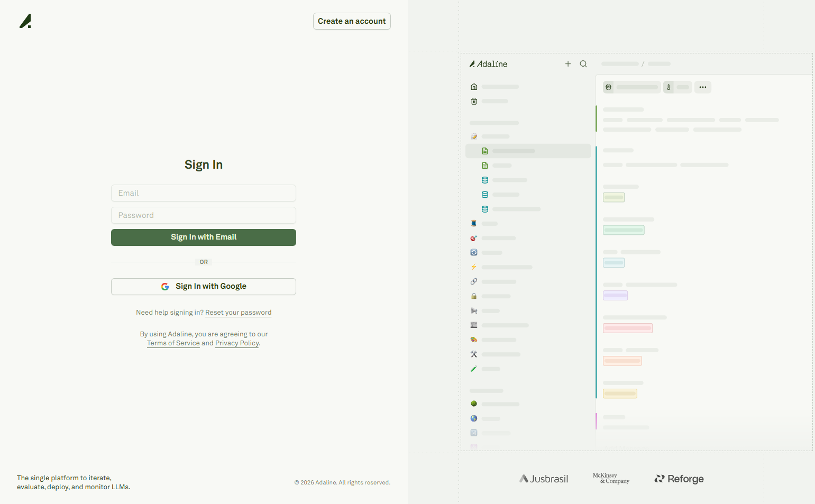Click the chip model icon in preview toolbar
This screenshot has width=815, height=504.
coord(609,87)
